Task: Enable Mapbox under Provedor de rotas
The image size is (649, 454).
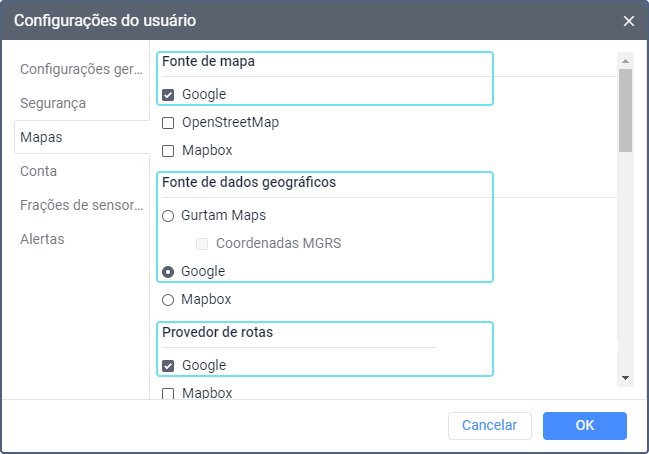Action: pos(168,393)
